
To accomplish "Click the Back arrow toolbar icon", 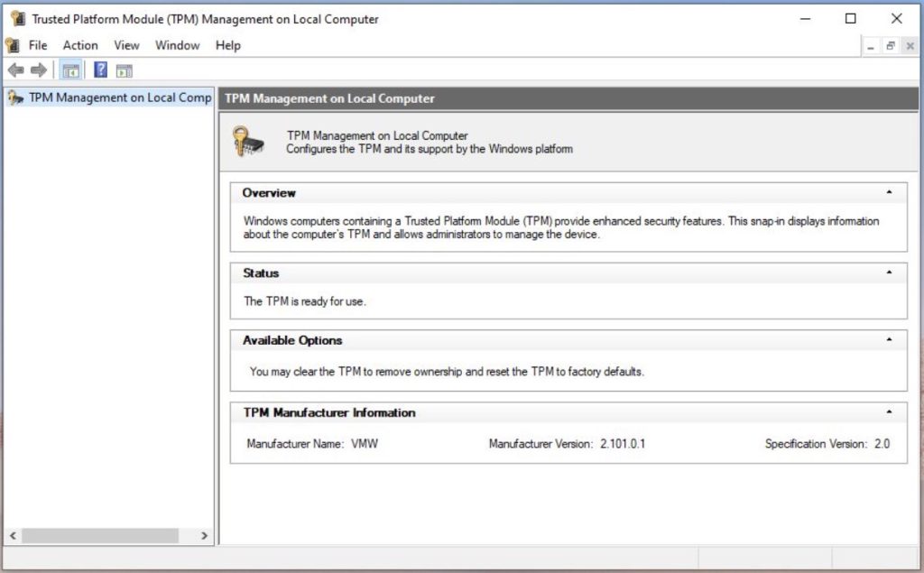I will tap(15, 70).
